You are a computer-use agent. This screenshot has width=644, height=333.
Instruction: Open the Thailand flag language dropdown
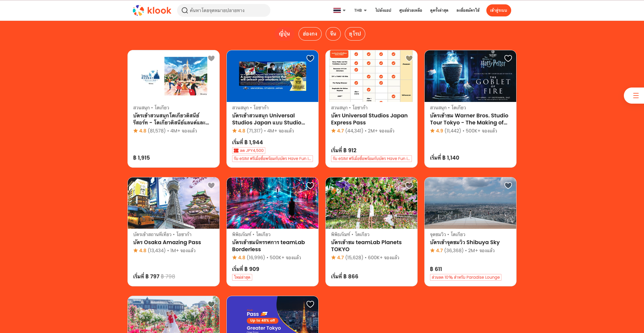coord(339,10)
